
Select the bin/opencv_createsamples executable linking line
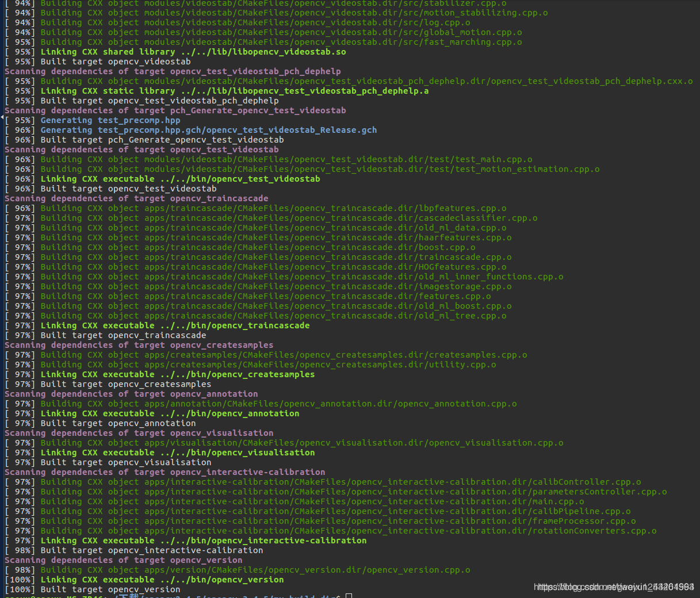[x=160, y=374]
